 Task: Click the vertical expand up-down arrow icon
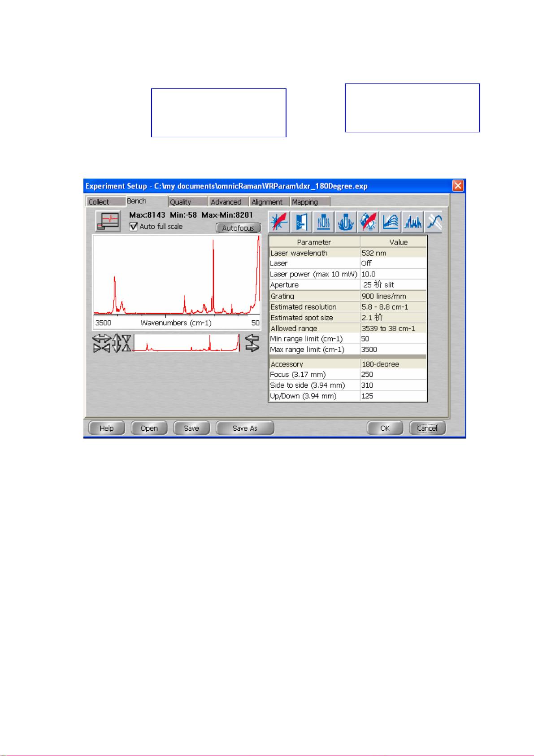pyautogui.click(x=116, y=344)
